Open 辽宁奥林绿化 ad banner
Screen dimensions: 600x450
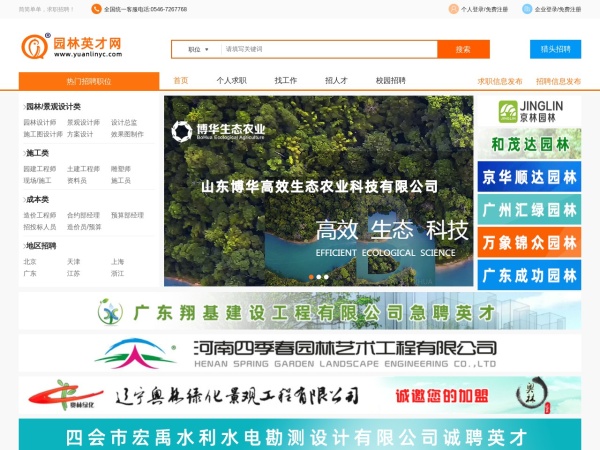[x=300, y=395]
